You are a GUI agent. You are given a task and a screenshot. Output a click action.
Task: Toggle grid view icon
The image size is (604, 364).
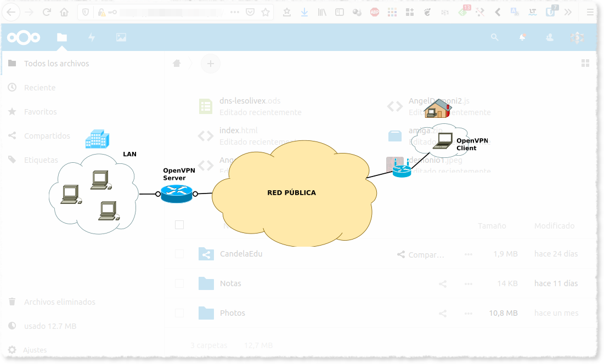tap(585, 63)
